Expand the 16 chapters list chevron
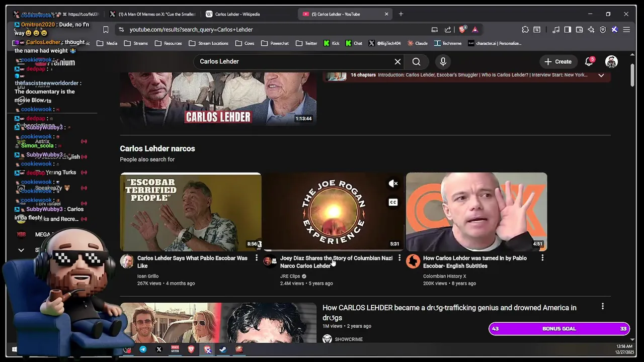The width and height of the screenshot is (644, 362). pyautogui.click(x=601, y=75)
